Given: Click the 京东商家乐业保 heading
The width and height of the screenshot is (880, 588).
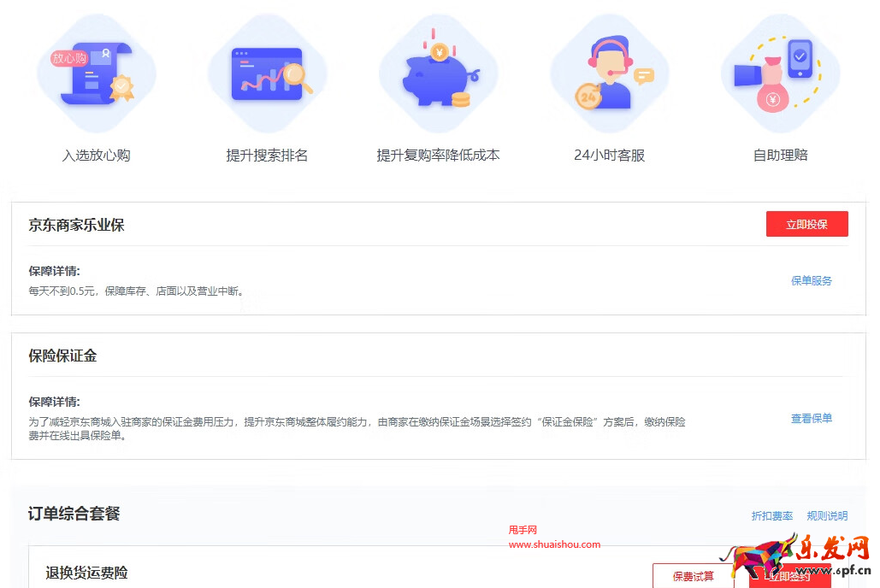Looking at the screenshot, I should click(x=76, y=225).
